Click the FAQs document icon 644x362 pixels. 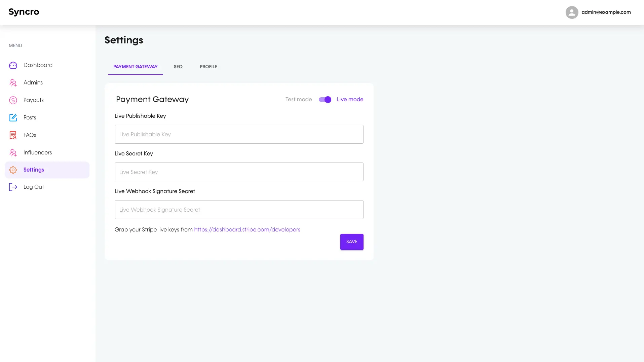pos(13,135)
